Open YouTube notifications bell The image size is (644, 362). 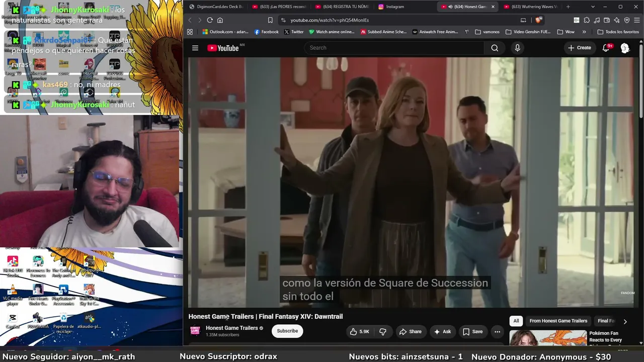[x=606, y=48]
